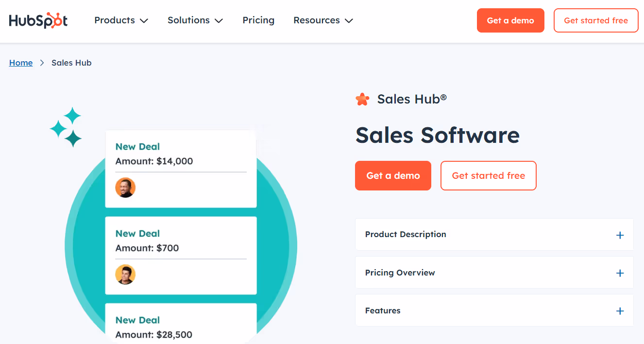Click New Deal title above $28,500
This screenshot has width=644, height=344.
click(137, 320)
